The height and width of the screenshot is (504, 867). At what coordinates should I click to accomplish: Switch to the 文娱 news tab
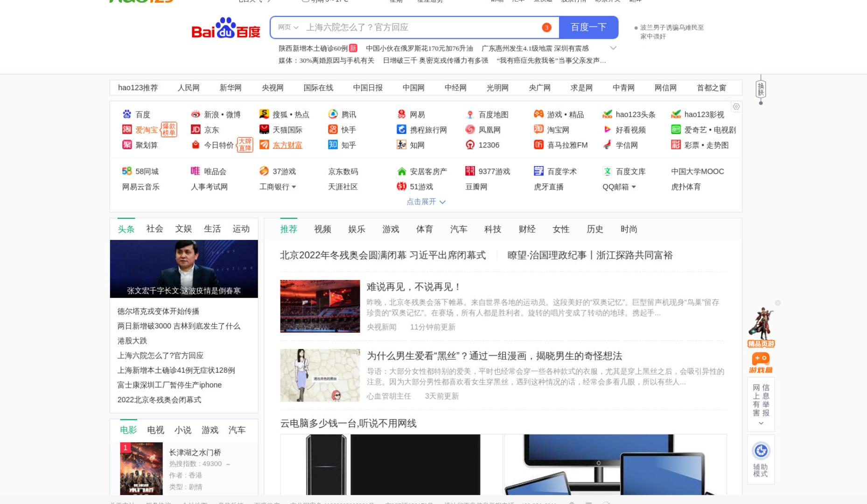(183, 229)
